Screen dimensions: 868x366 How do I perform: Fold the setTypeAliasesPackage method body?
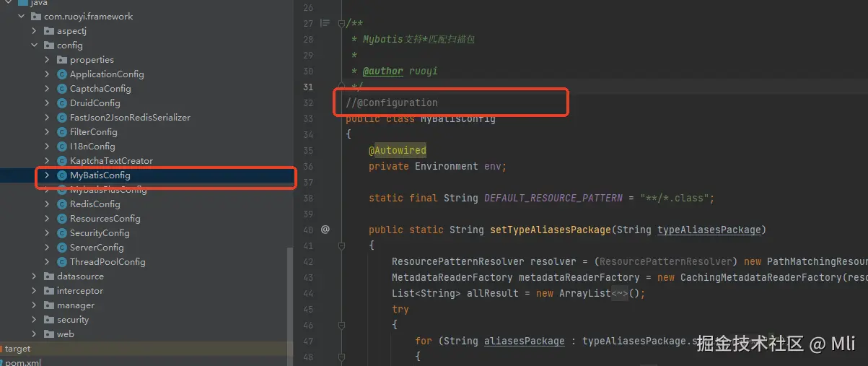[342, 245]
